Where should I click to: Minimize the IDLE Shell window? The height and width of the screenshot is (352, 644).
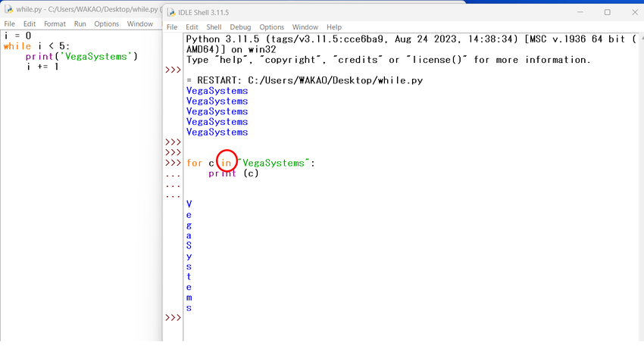coord(580,12)
